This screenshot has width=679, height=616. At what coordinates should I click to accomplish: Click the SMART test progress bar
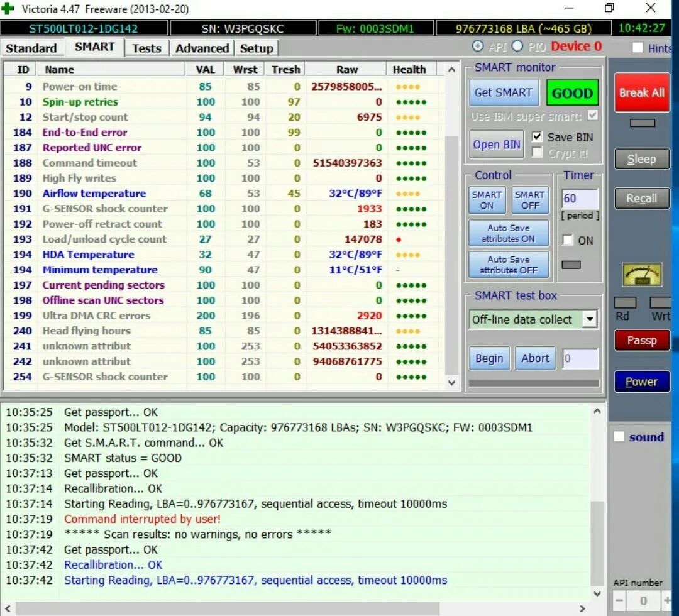click(x=534, y=383)
